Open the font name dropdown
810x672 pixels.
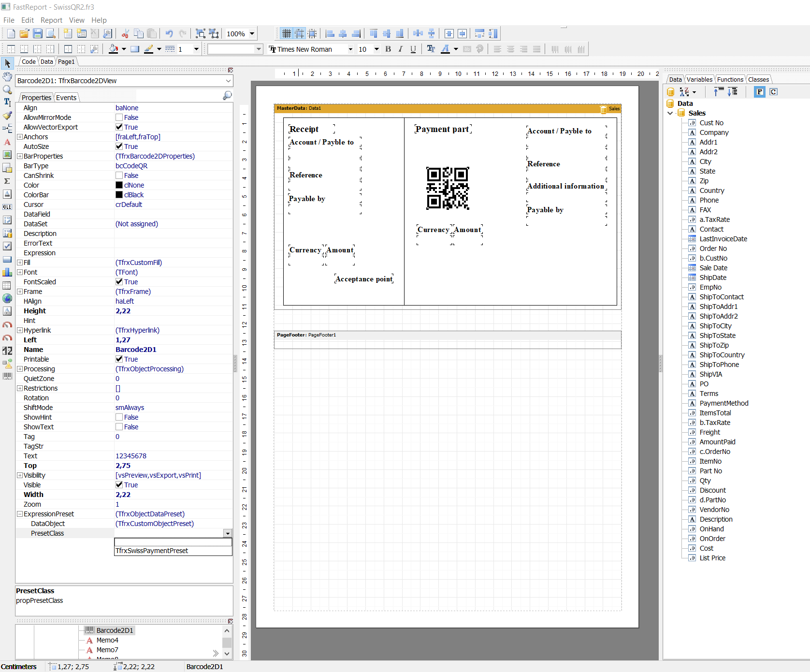point(350,49)
